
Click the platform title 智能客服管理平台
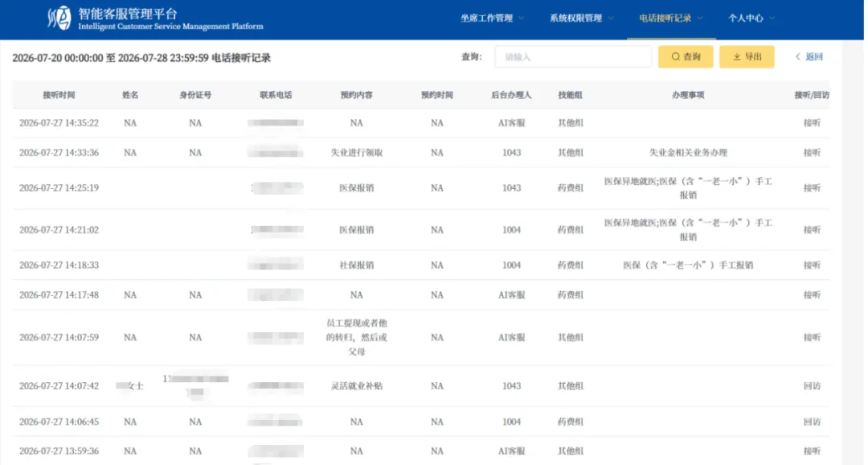(127, 14)
